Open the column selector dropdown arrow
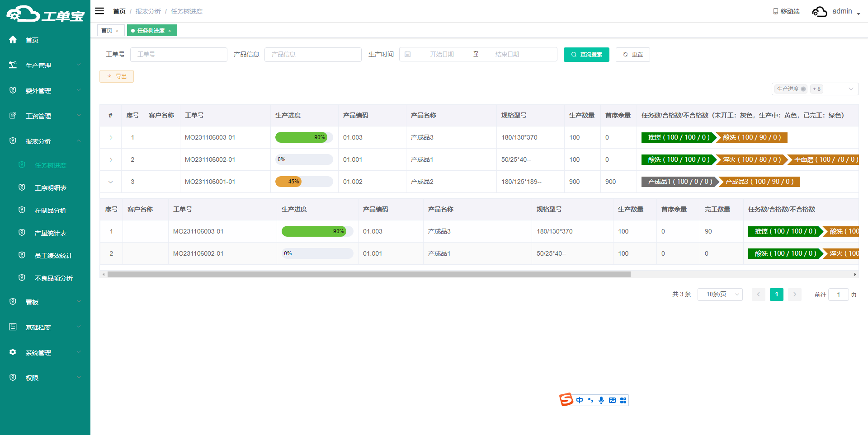 [851, 89]
